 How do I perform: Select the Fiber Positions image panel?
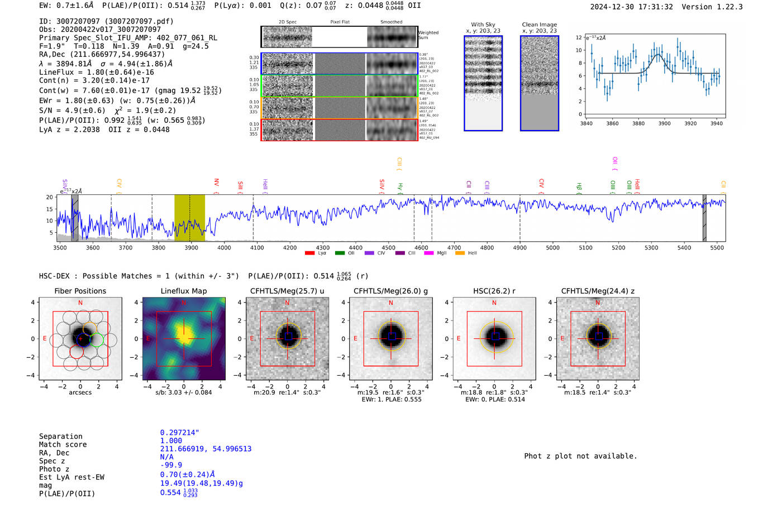coord(80,338)
